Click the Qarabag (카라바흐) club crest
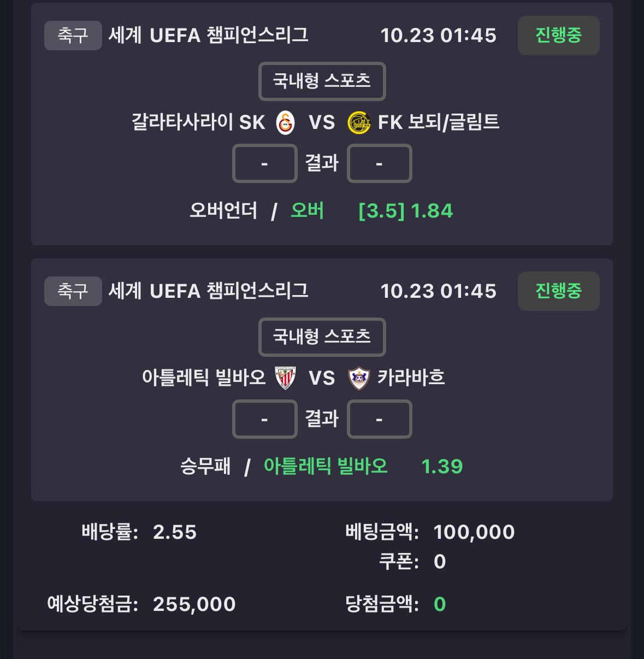This screenshot has width=644, height=659. click(359, 378)
